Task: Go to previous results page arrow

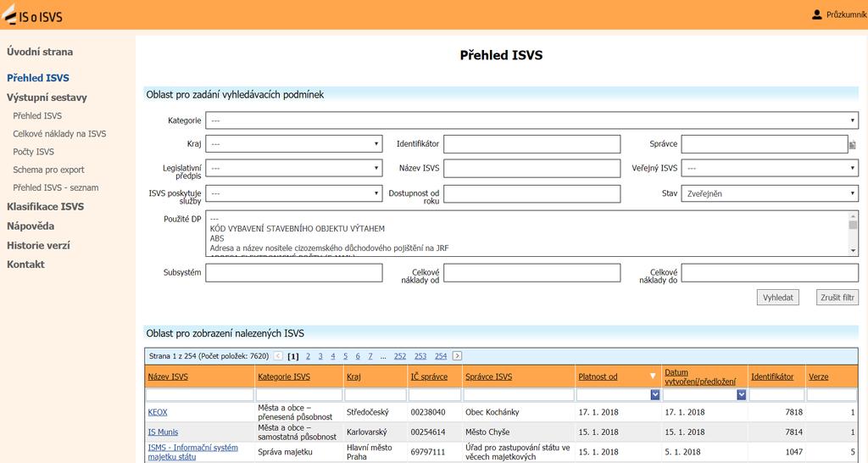Action: point(278,356)
